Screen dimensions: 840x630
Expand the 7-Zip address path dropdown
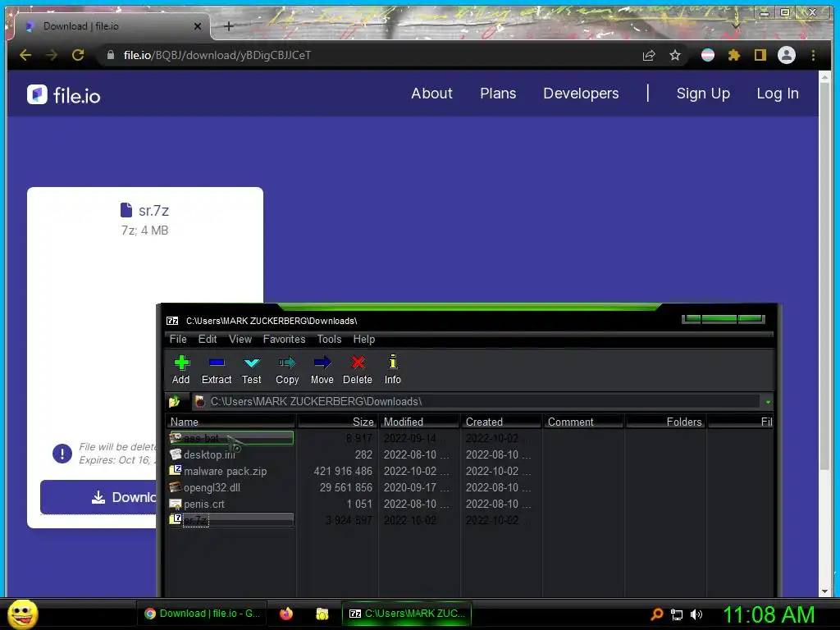(x=768, y=402)
